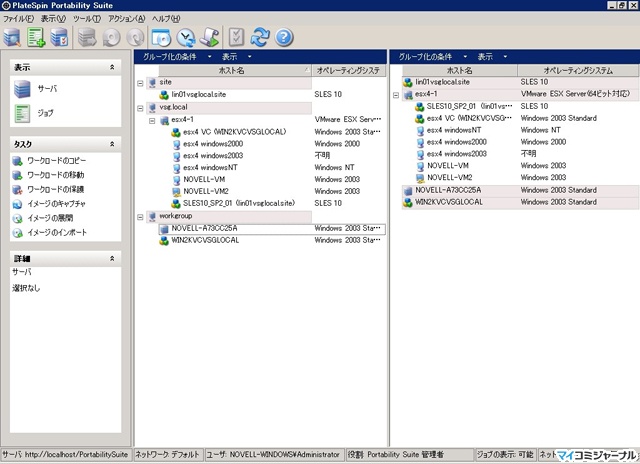The width and height of the screenshot is (640, 464).
Task: Select WIN2KVCVSGLOCAL row in right pane
Action: pyautogui.click(x=520, y=202)
